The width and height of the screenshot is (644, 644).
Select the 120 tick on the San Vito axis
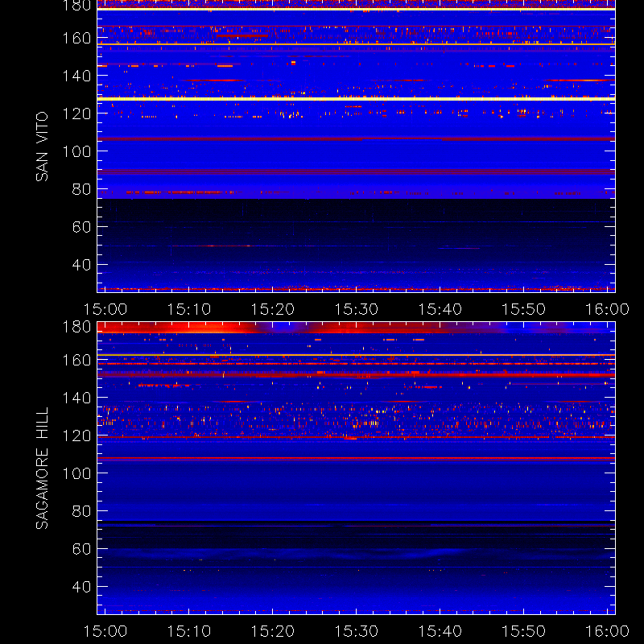[x=76, y=114]
